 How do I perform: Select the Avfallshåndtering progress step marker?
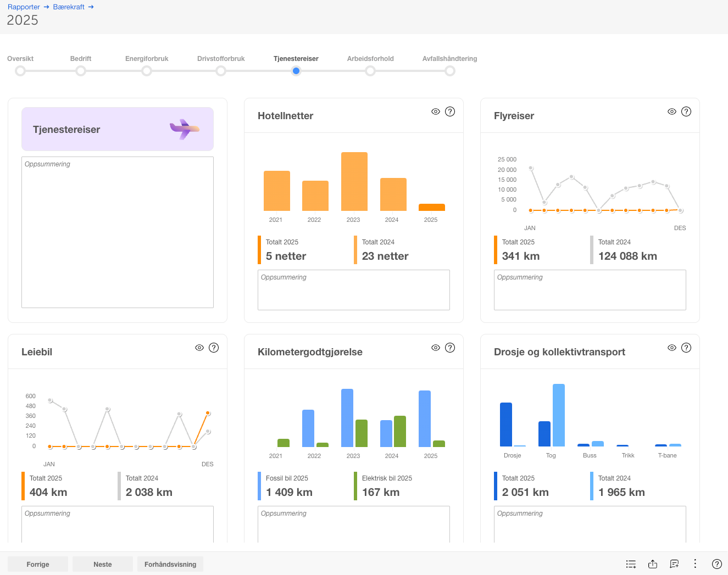coord(450,71)
